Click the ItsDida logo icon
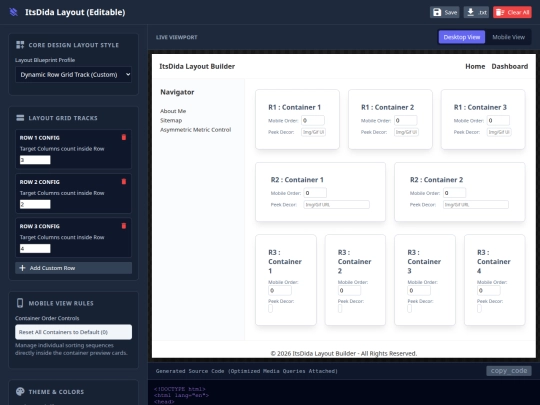Screen dimensions: 540x405 13,12
